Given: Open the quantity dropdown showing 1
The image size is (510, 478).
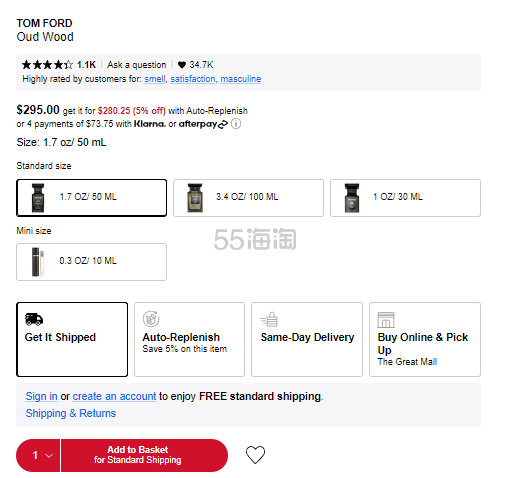Looking at the screenshot, I should click(x=38, y=455).
